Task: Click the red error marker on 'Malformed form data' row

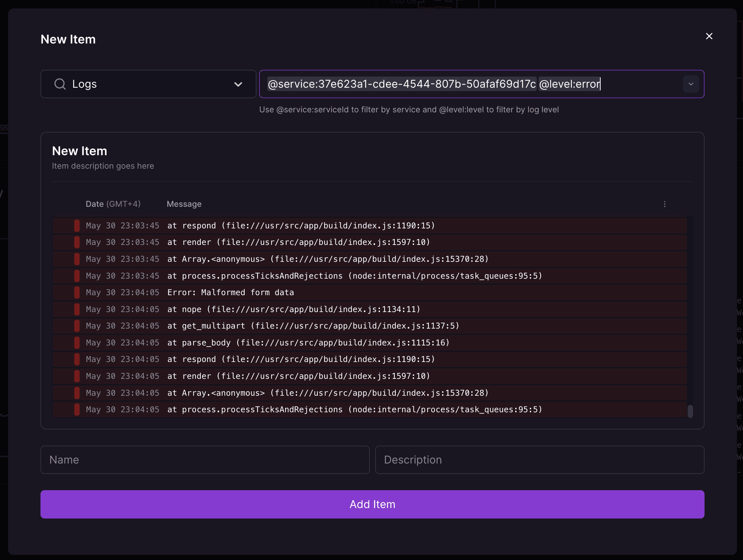Action: (x=77, y=292)
